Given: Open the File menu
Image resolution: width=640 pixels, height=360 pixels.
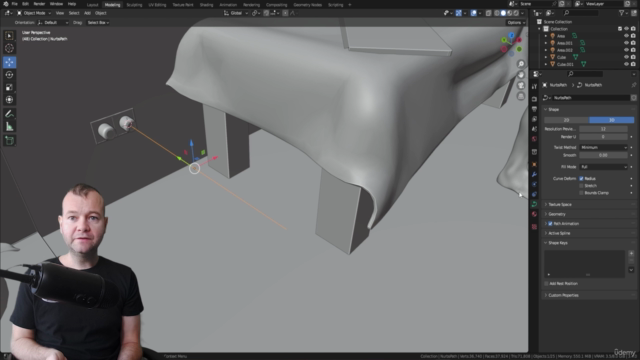Looking at the screenshot, I should pos(15,4).
